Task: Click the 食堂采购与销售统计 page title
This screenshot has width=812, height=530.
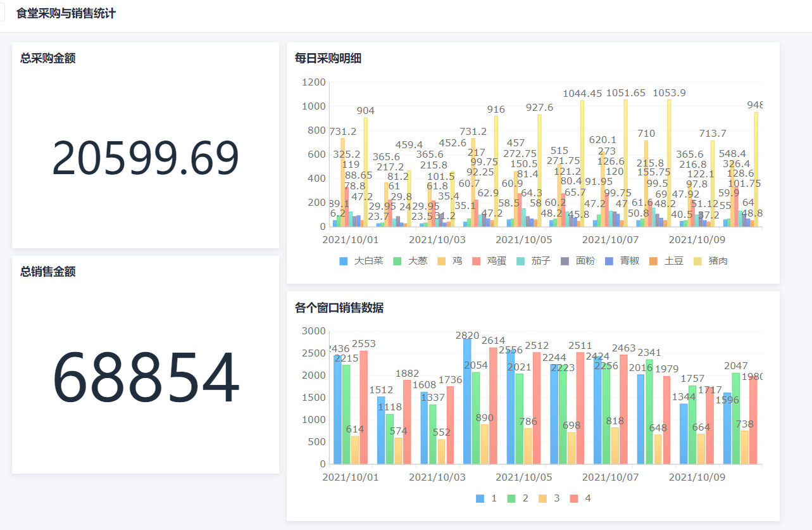Action: pos(66,14)
